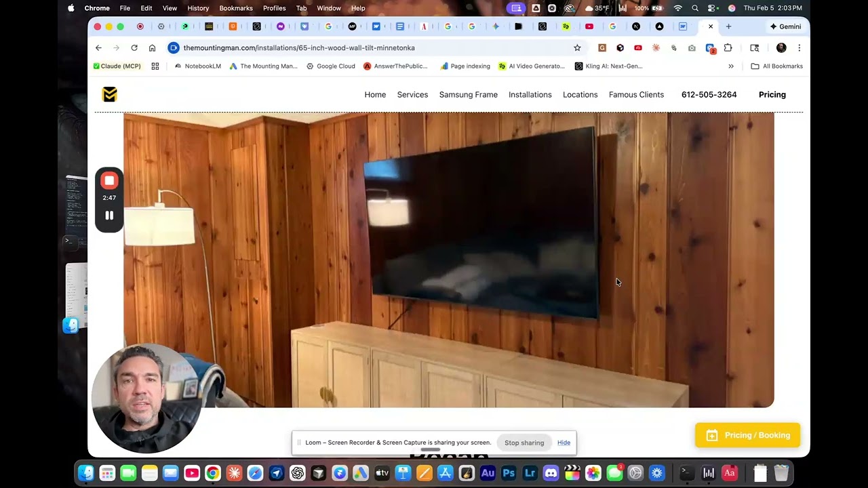
Task: Click the address bar URL
Action: [x=299, y=47]
